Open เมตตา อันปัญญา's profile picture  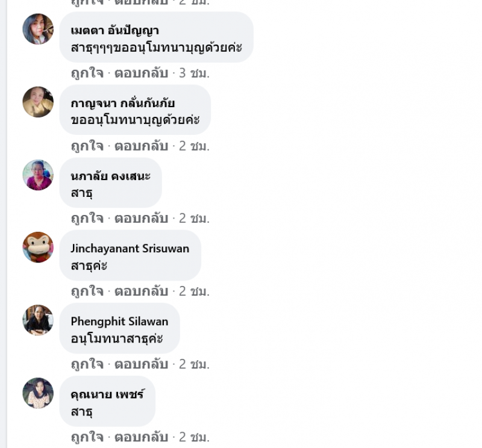[38, 29]
